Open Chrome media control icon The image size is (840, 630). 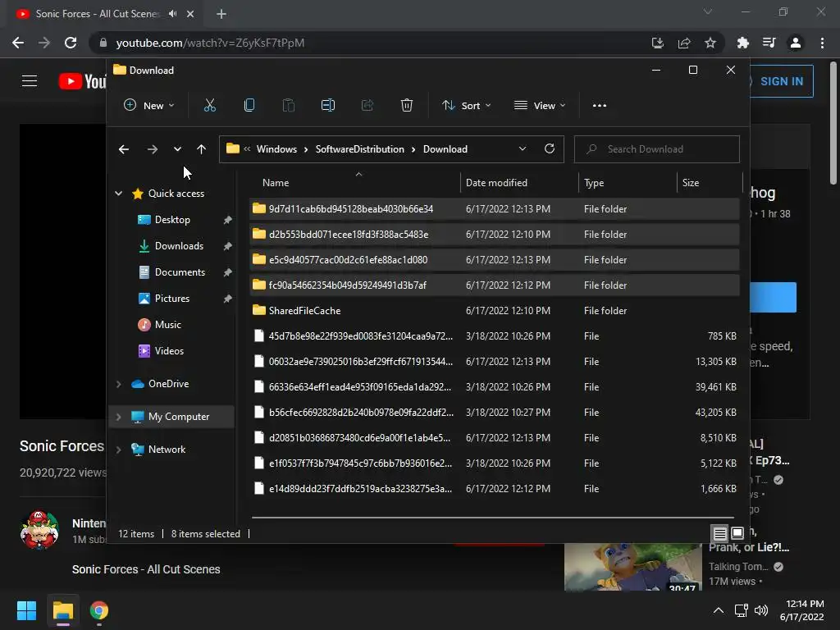pyautogui.click(x=769, y=43)
